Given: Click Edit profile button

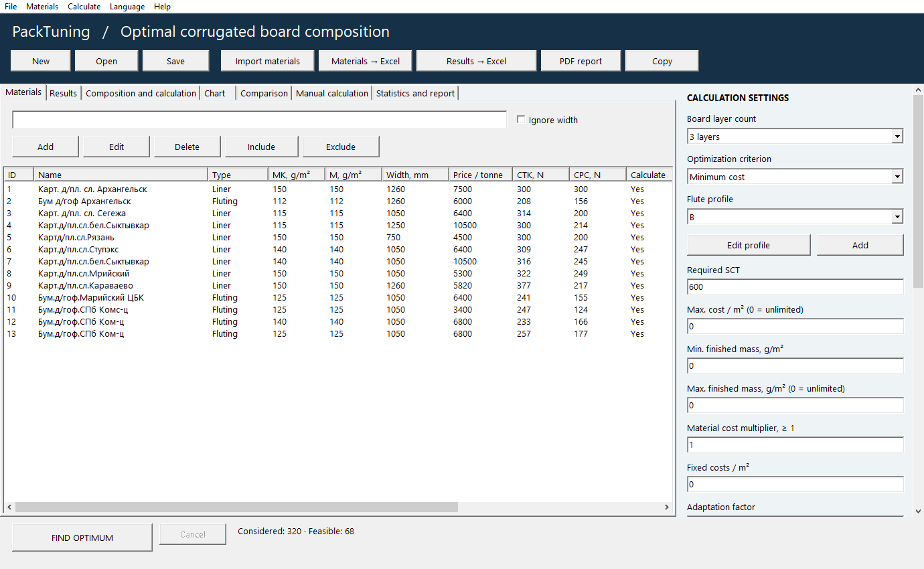Looking at the screenshot, I should 749,245.
